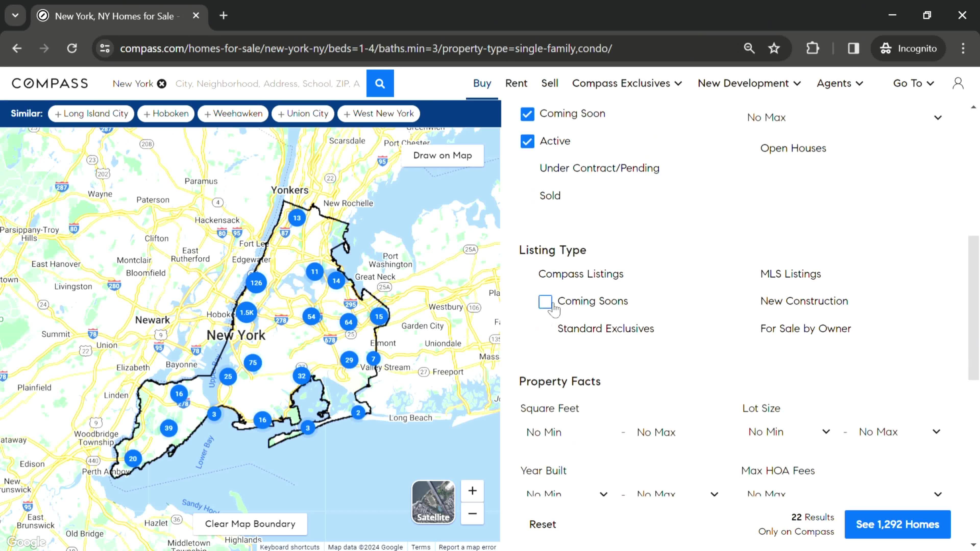Screen dimensions: 980x551
Task: Click the Draw on Map button
Action: [443, 156]
